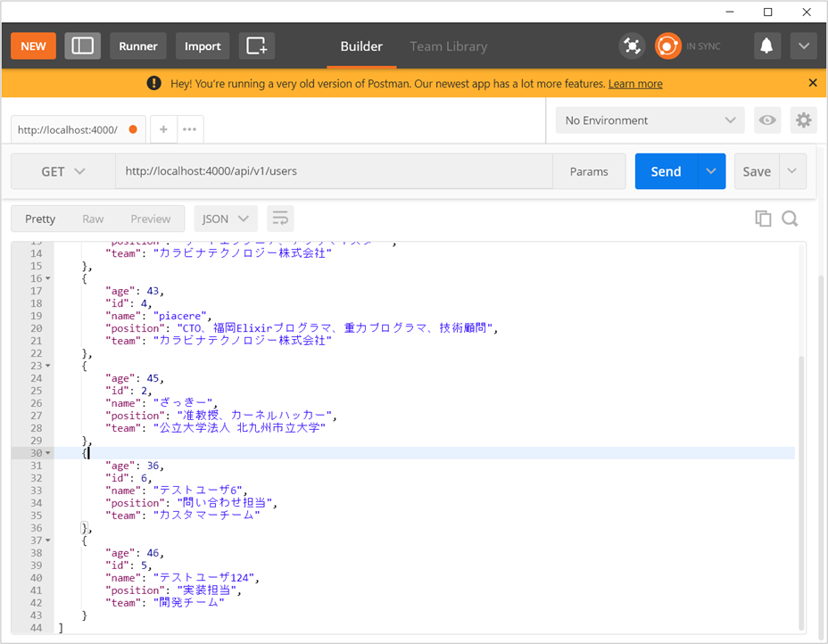Open GET method dropdown
The height and width of the screenshot is (644, 828).
point(62,171)
